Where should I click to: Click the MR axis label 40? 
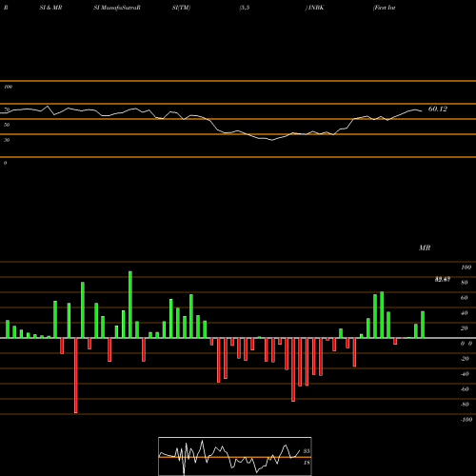(464, 313)
